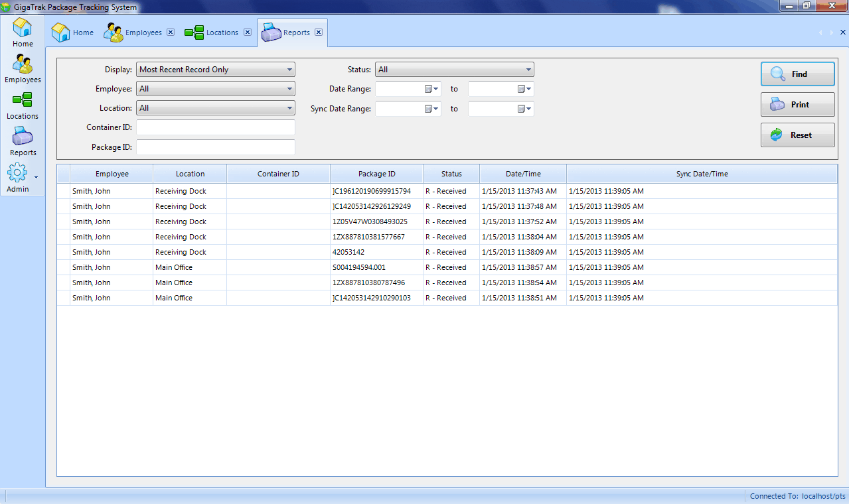
Task: Click the printer icon on Print button
Action: (777, 104)
